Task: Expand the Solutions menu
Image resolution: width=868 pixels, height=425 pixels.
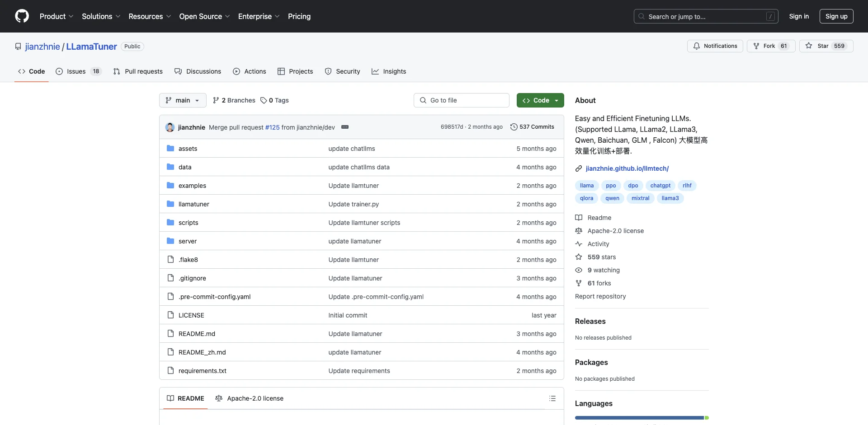Action: pyautogui.click(x=101, y=16)
